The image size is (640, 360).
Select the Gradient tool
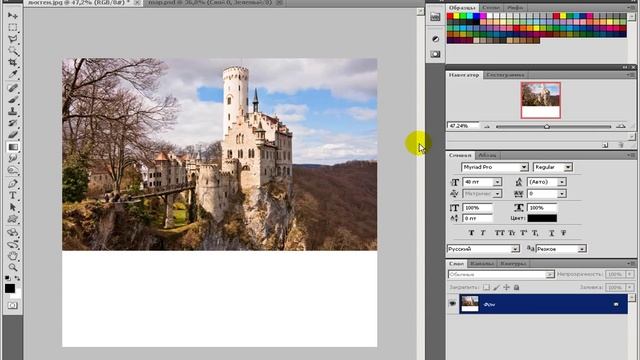point(13,147)
